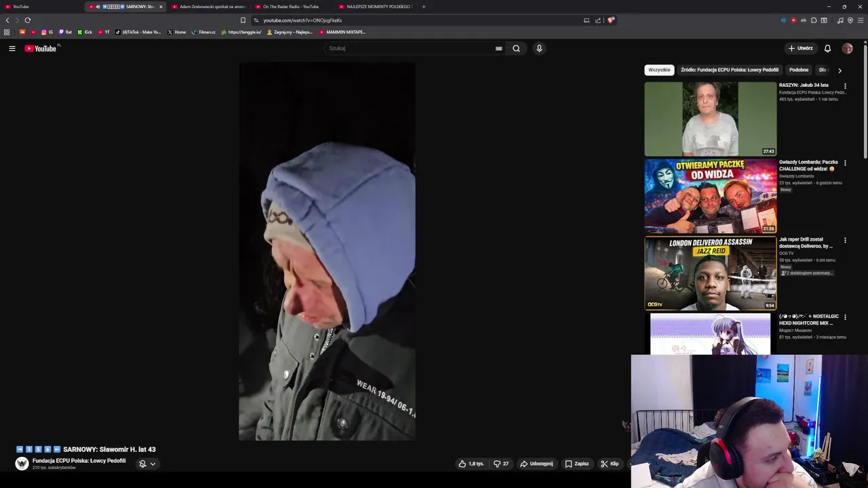Select the Wszystkie filter chip

659,70
